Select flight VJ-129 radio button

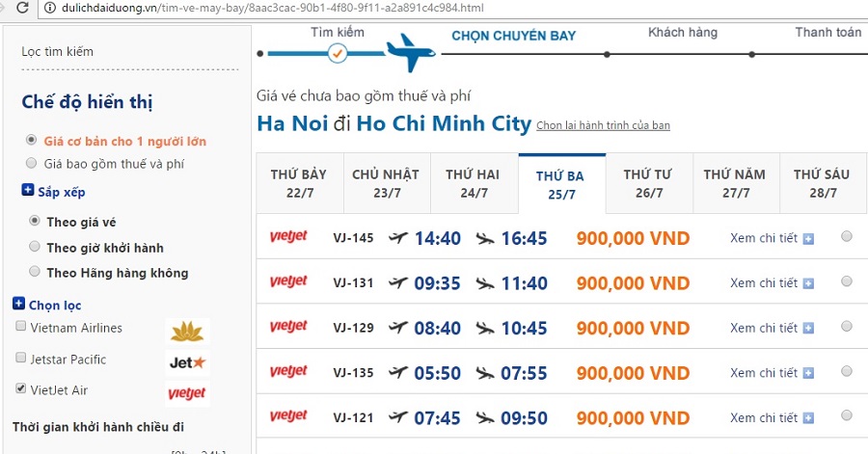click(847, 326)
